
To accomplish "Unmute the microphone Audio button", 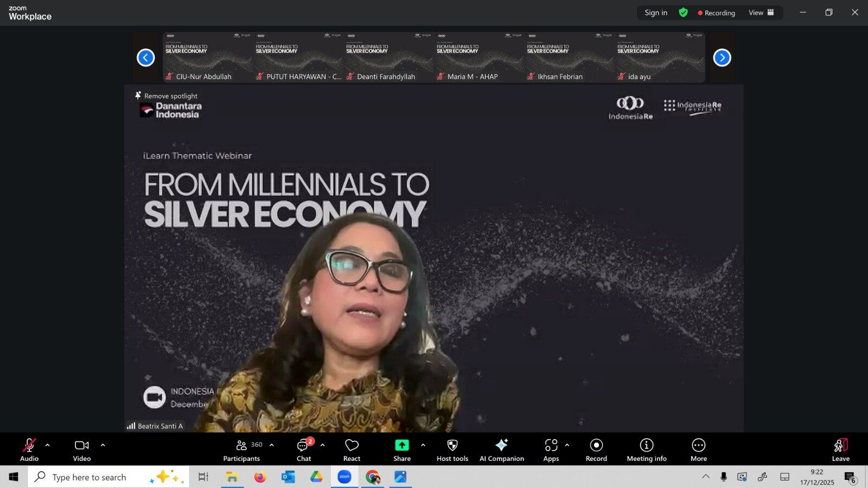I will pyautogui.click(x=29, y=450).
